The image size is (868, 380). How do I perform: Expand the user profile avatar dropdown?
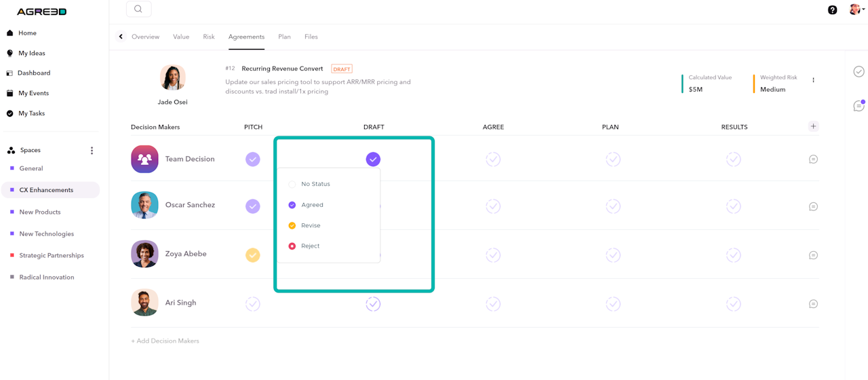tap(856, 9)
